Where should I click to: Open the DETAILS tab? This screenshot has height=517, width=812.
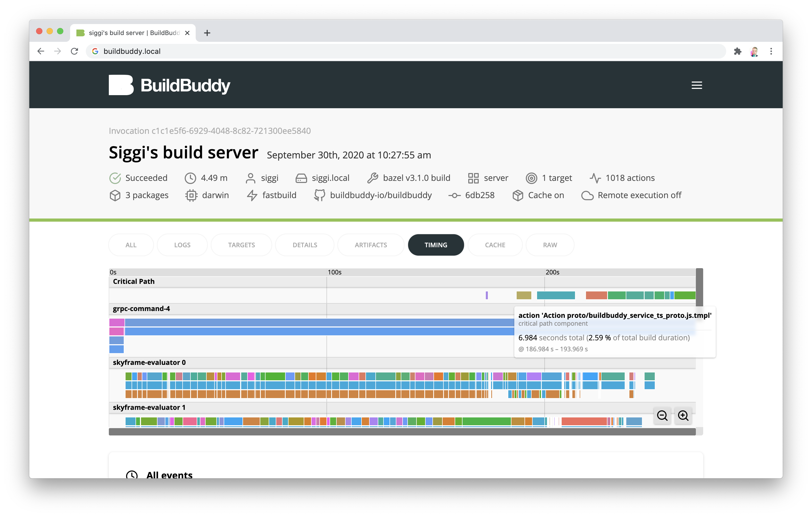(305, 245)
